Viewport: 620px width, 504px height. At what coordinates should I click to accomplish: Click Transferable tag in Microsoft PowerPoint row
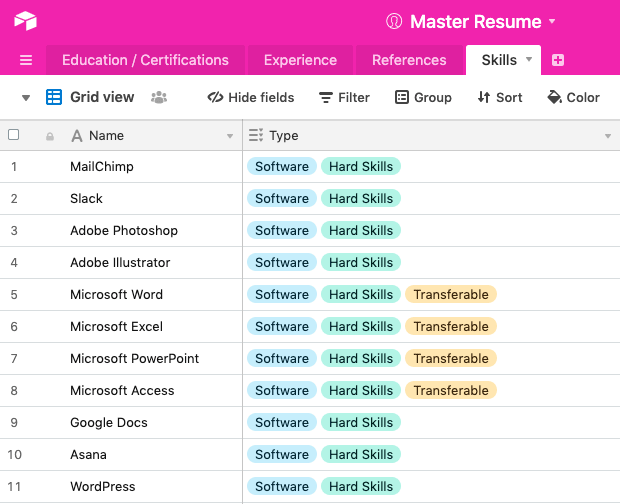(451, 359)
